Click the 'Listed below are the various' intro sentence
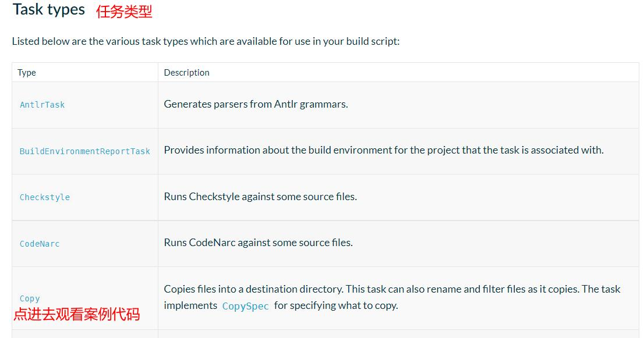 206,41
